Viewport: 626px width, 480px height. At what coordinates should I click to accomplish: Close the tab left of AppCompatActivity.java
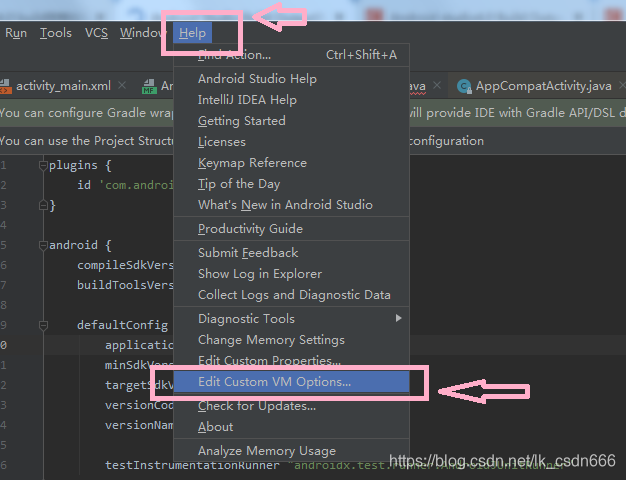437,85
